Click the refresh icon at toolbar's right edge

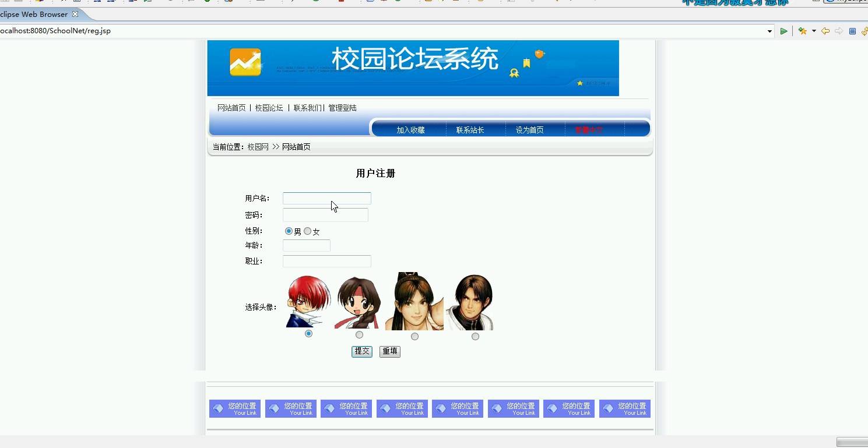[x=865, y=31]
